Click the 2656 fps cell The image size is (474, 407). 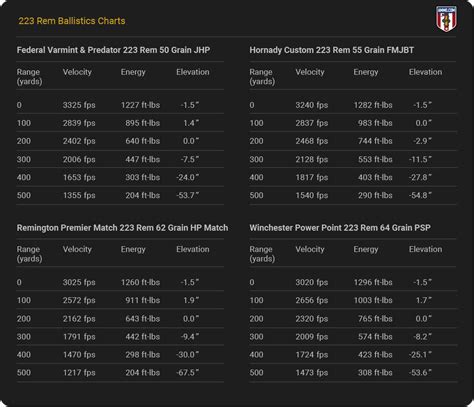click(x=312, y=300)
